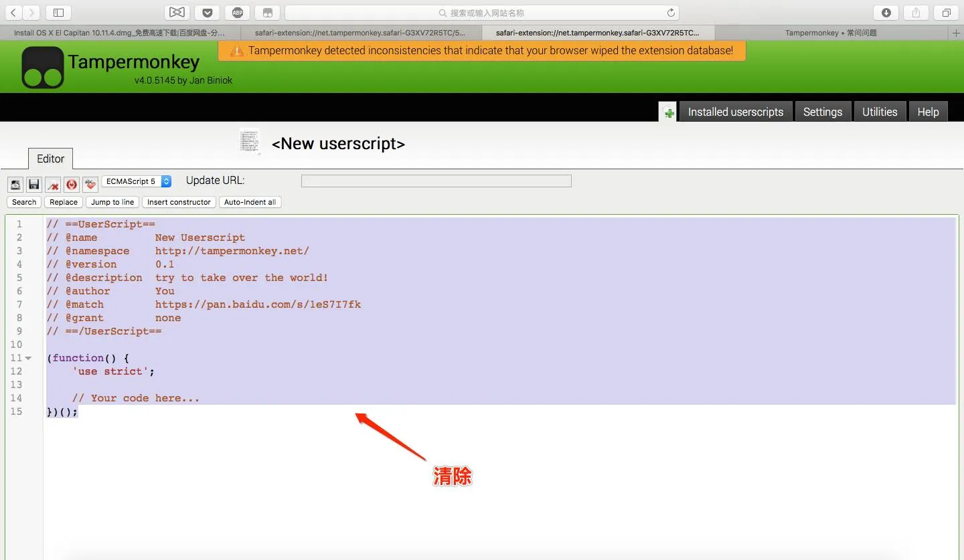Click the bow-tie extension icon in toolbar

click(x=177, y=13)
